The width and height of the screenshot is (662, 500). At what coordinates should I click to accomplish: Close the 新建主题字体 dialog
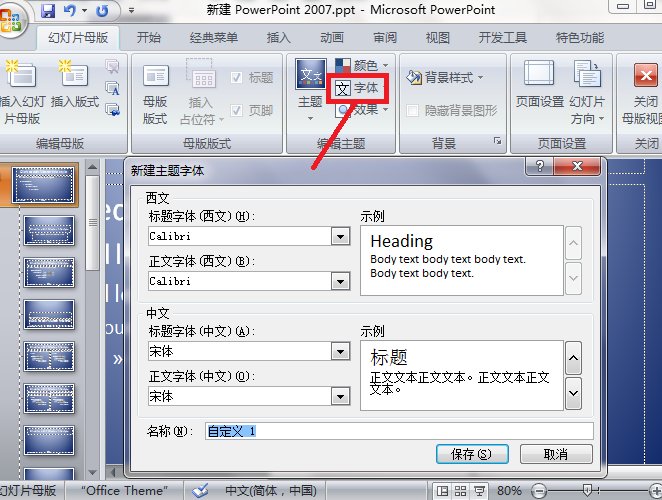(x=577, y=166)
